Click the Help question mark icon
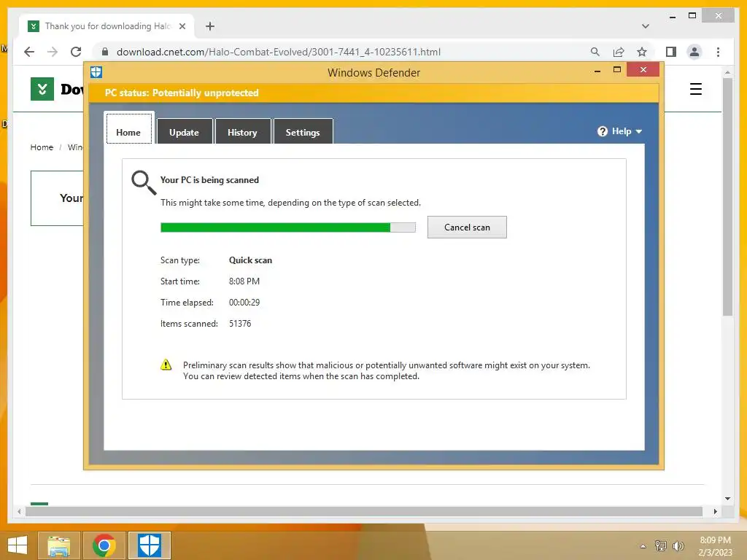 point(602,131)
